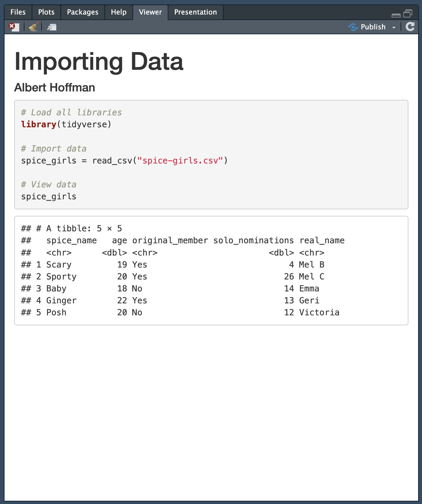This screenshot has width=422, height=504.
Task: Switch to the Files tab
Action: 18,12
